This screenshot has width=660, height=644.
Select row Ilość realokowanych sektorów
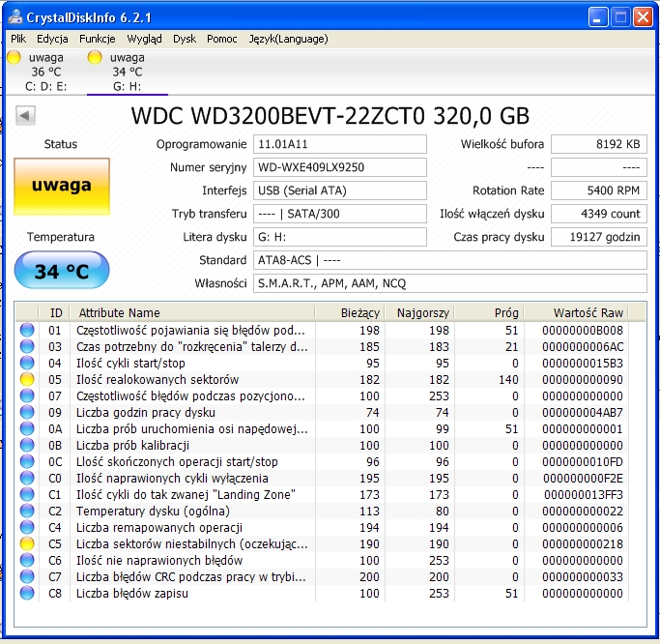(322, 379)
